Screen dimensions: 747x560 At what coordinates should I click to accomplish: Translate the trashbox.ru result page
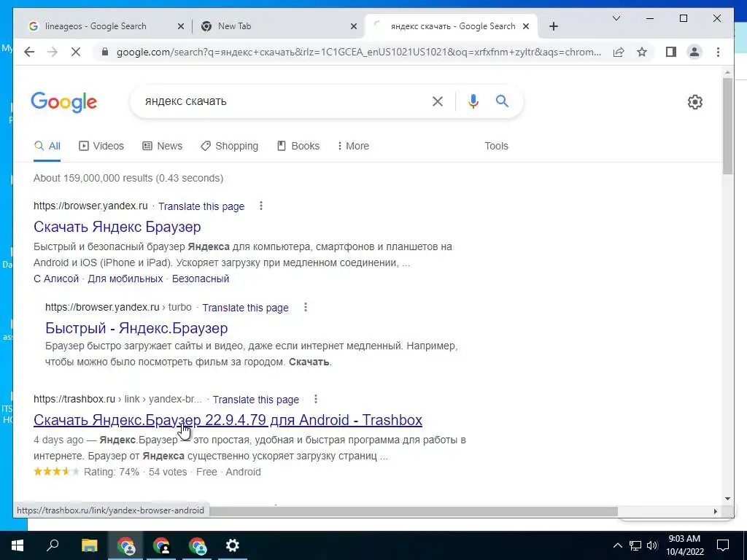point(256,400)
